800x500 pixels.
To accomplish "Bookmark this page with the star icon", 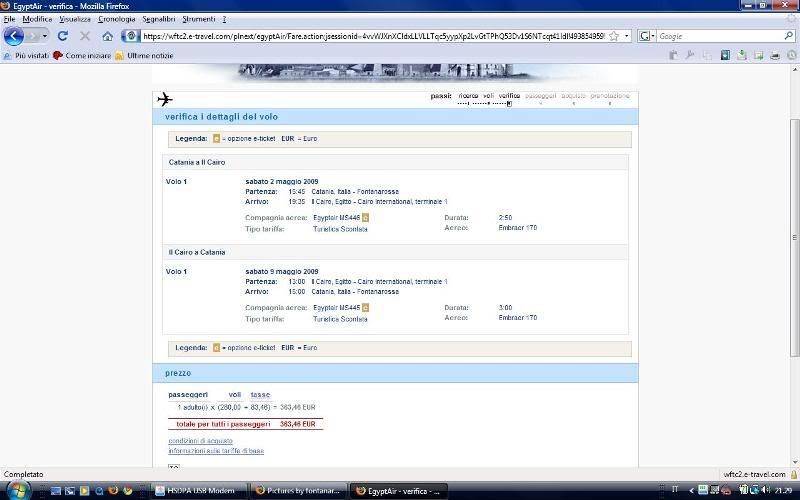I will point(614,36).
